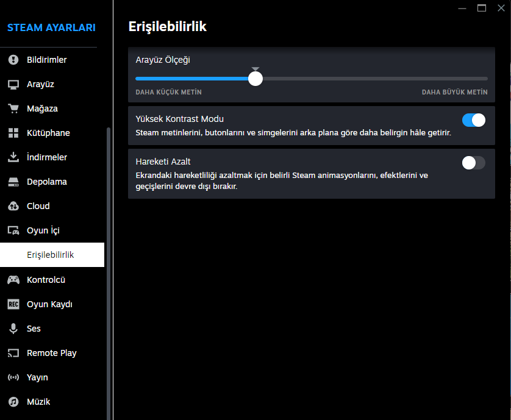Click the DAHA BÜYÜK METİN label
This screenshot has width=511, height=420.
[x=455, y=92]
